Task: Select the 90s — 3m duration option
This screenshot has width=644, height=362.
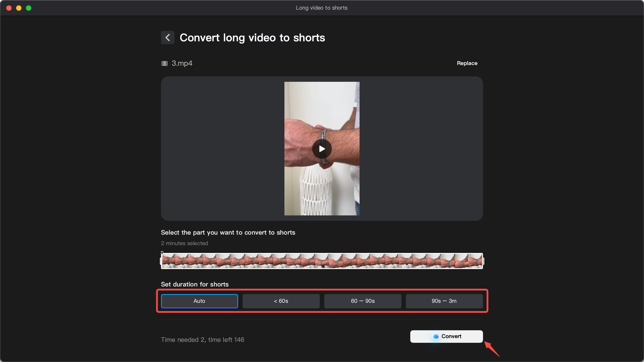Action: [x=444, y=301]
